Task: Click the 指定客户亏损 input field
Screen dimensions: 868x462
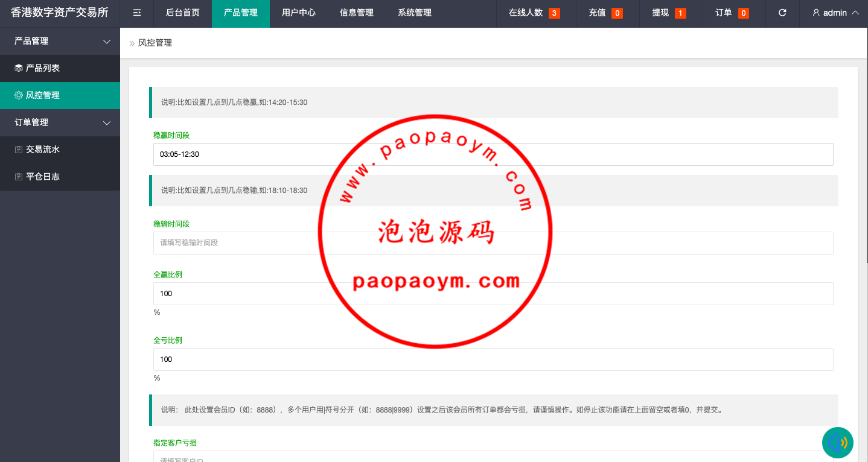Action: [493, 457]
